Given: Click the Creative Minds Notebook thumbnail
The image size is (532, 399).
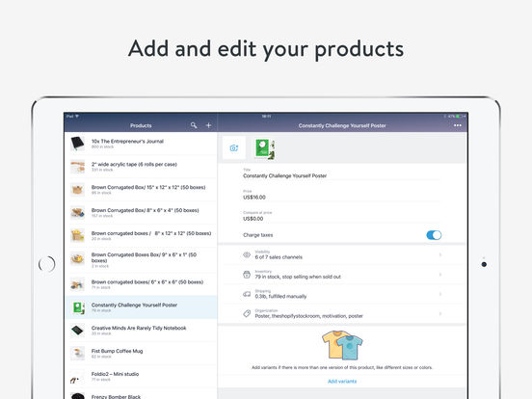Looking at the screenshot, I should point(77,331).
